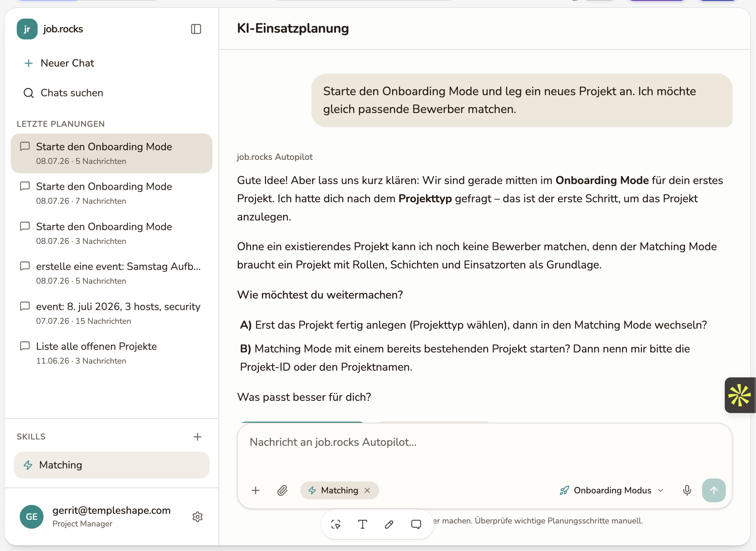Screen dimensions: 756x551
Task: Click the job.rocks brand name text
Action: [x=63, y=29]
